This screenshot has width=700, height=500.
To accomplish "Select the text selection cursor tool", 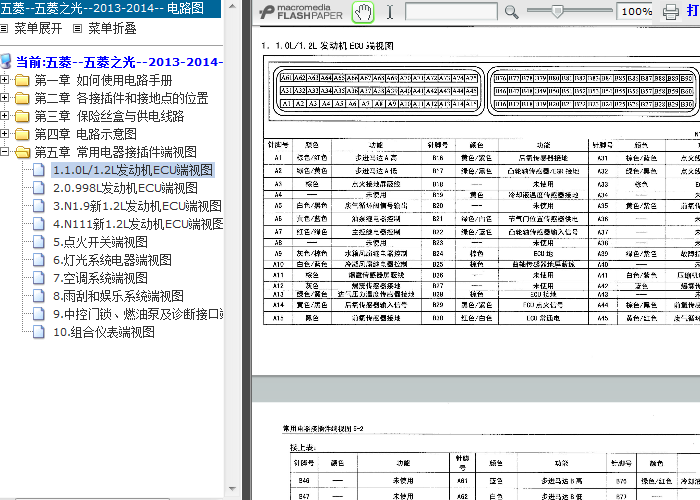I will tap(390, 12).
